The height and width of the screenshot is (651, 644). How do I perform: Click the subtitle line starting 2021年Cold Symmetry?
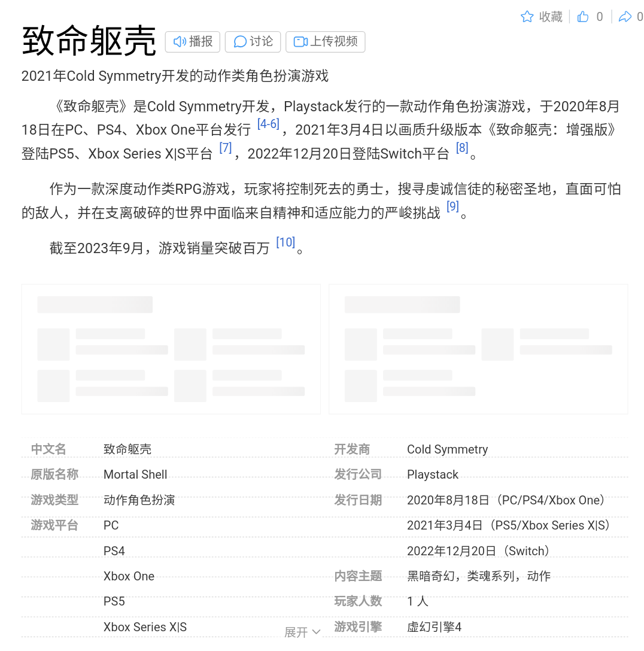[175, 75]
